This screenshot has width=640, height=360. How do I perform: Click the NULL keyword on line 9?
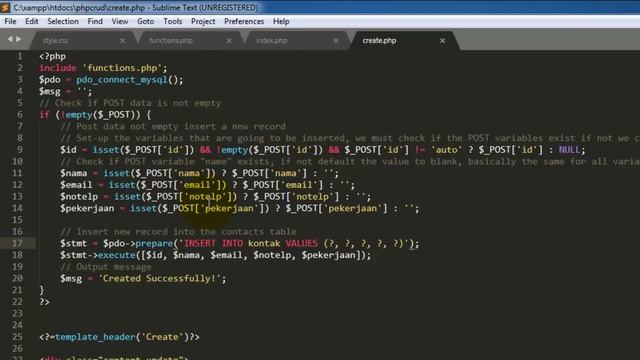(569, 150)
